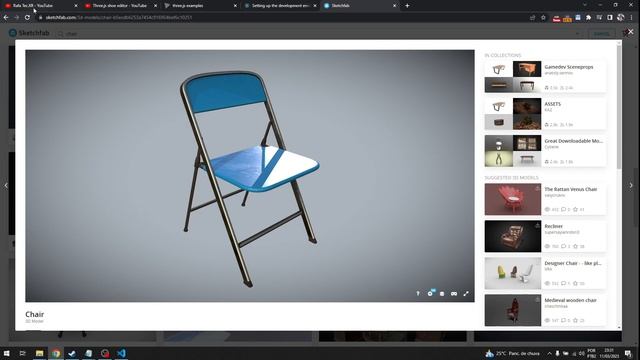
Task: Open Steam from the taskbar
Action: pyautogui.click(x=72, y=353)
